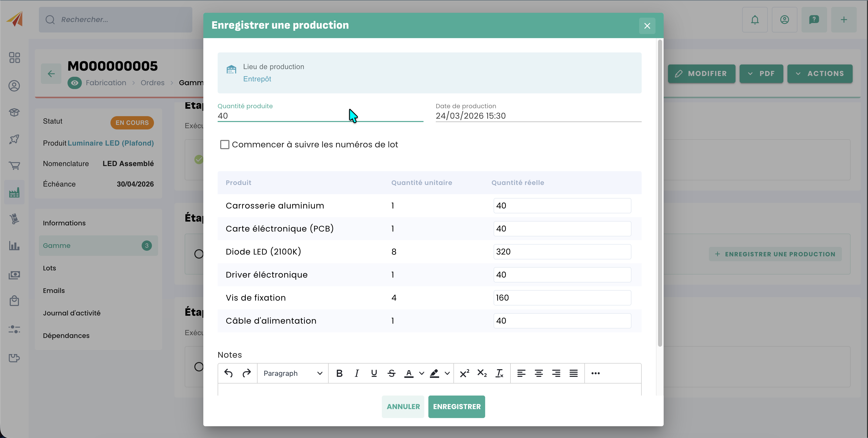The width and height of the screenshot is (868, 438).
Task: Click the superscript icon
Action: (464, 373)
